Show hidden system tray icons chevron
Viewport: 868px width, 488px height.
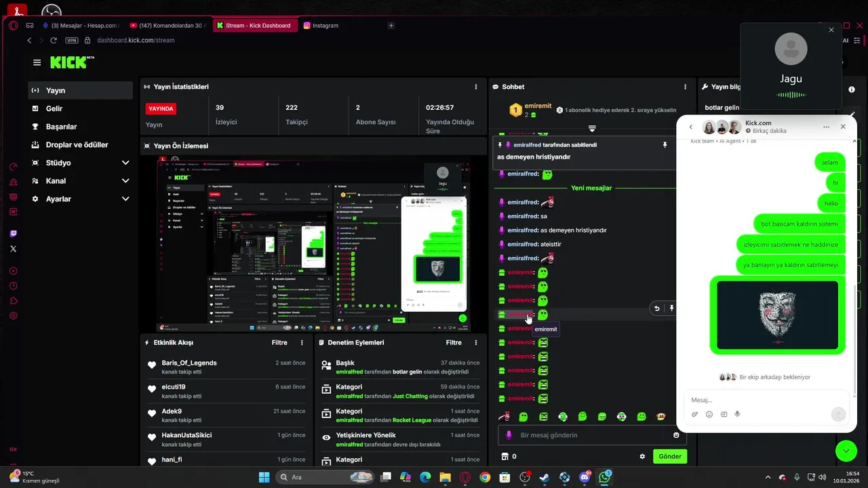coord(768,477)
